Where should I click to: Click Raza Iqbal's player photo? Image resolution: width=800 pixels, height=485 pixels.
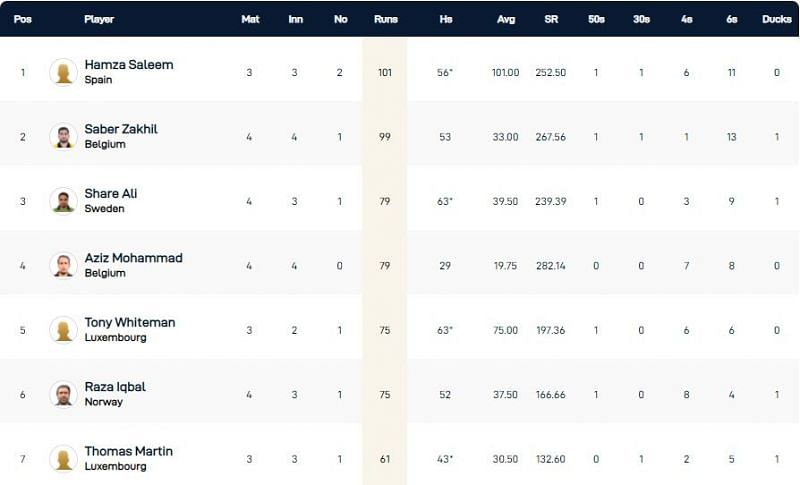(x=63, y=394)
